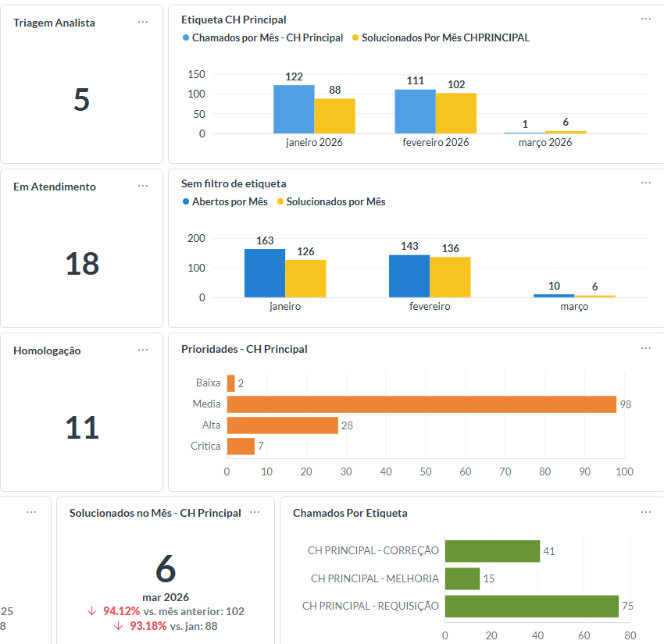Screen dimensions: 664x644
Task: Open Homologação card ellipsis menu
Action: pos(143,350)
